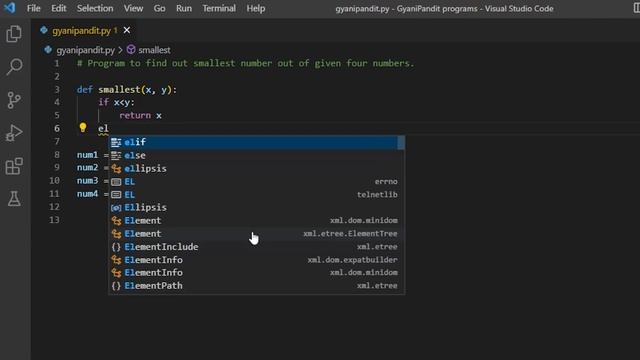Open the Terminal menu

pos(219,8)
